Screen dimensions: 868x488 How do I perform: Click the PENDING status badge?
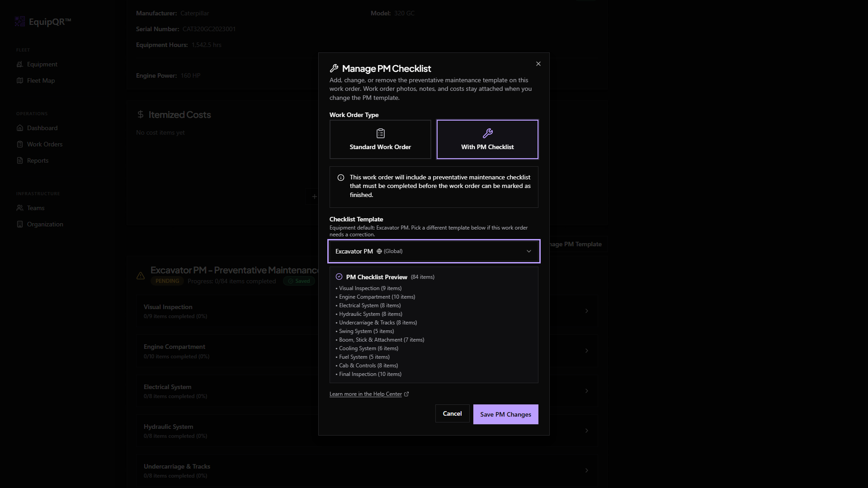point(167,281)
